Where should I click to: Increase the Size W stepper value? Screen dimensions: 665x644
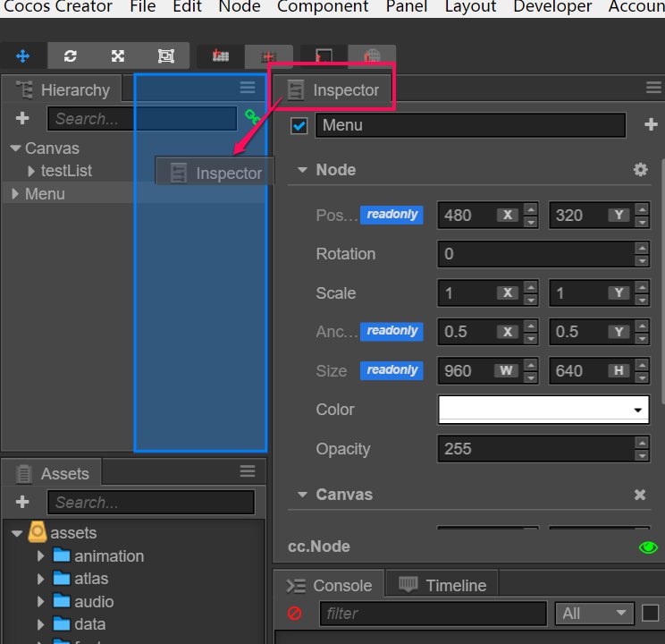(x=531, y=365)
